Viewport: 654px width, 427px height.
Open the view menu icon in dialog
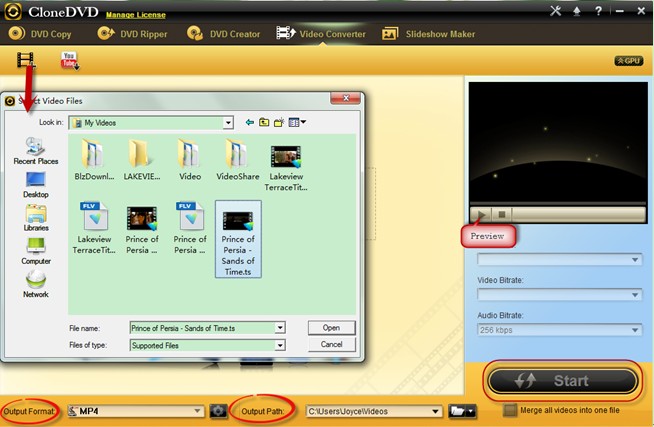click(x=297, y=122)
